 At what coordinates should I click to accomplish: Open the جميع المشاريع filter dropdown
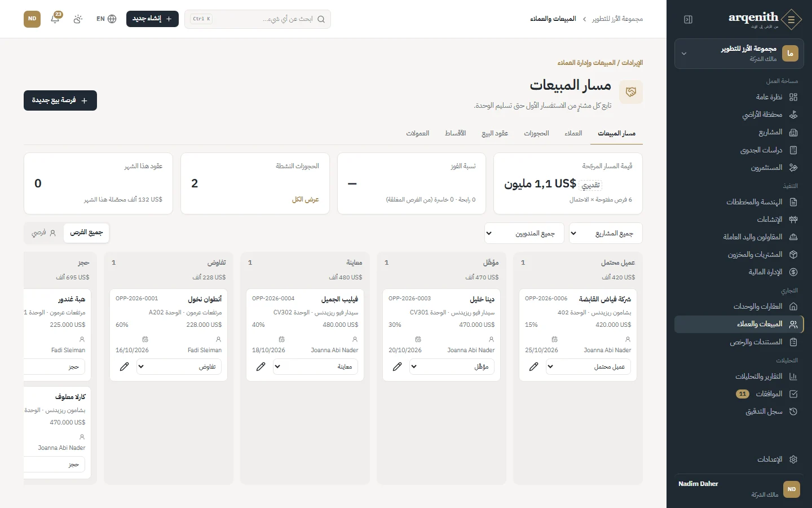click(x=606, y=233)
